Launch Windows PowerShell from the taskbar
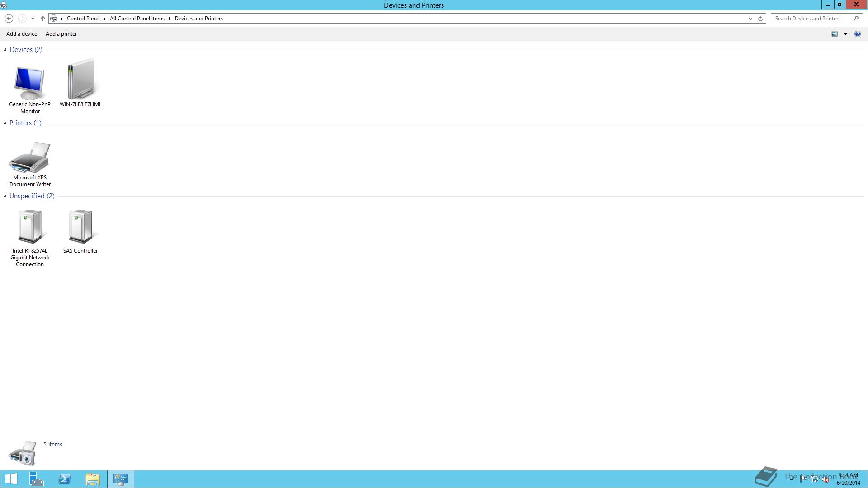The image size is (868, 488). (65, 479)
